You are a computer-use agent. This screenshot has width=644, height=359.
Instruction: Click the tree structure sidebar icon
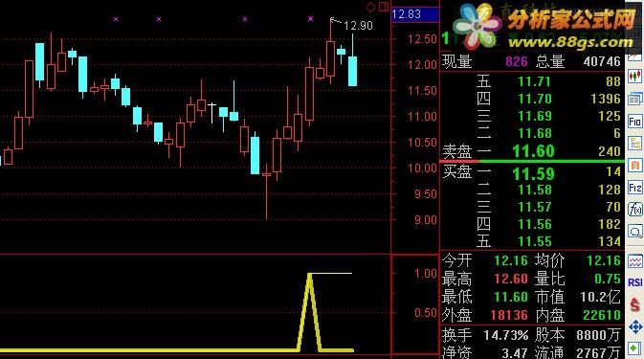(x=635, y=144)
